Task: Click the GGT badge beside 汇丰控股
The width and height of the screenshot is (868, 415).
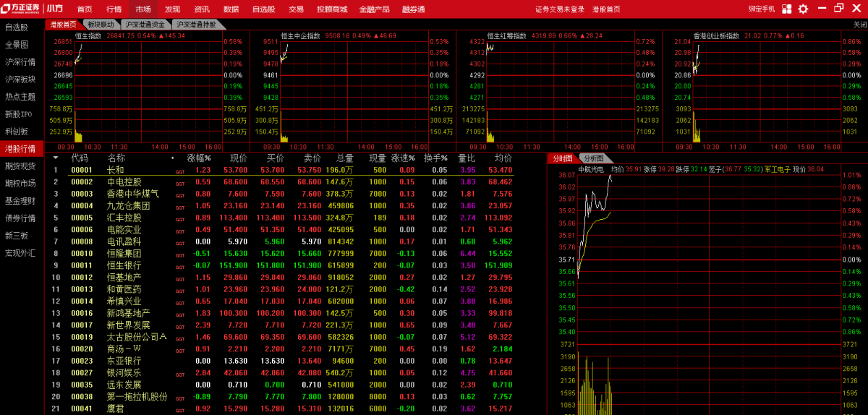Action: 179,218
